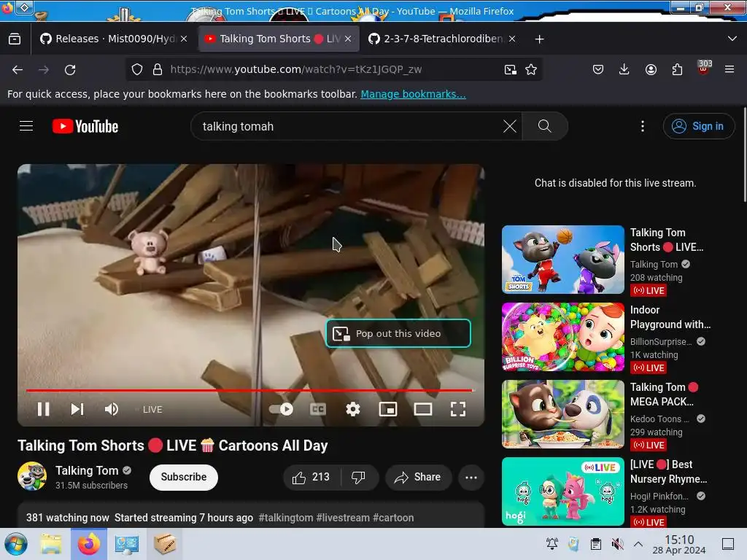The height and width of the screenshot is (560, 747).
Task: Open tracking protection shield icon
Action: coord(137,69)
